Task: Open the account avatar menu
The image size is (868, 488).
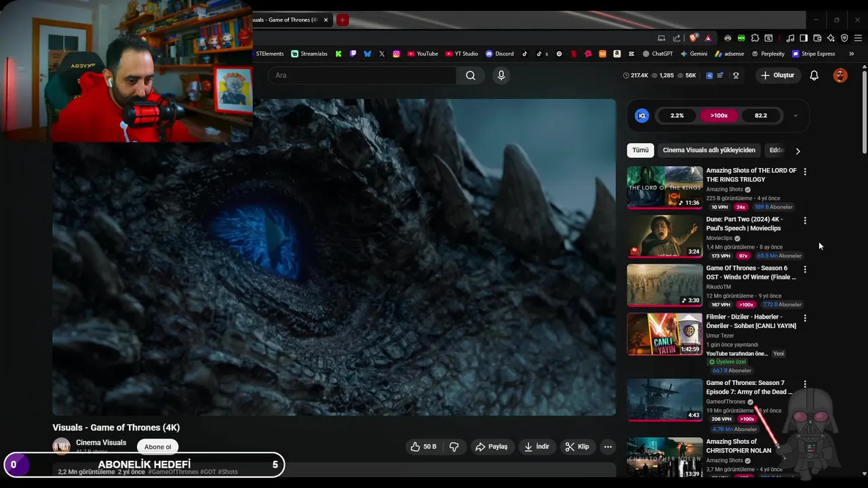Action: pos(840,75)
